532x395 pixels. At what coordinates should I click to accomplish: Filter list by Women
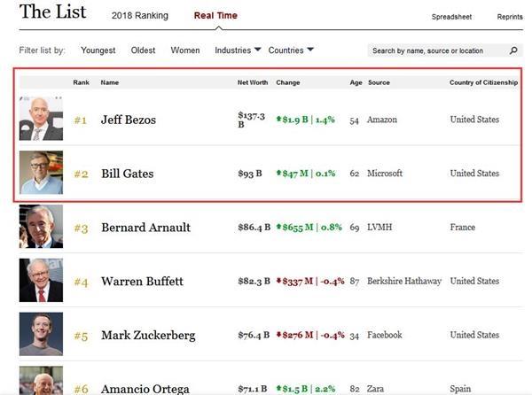coord(185,50)
